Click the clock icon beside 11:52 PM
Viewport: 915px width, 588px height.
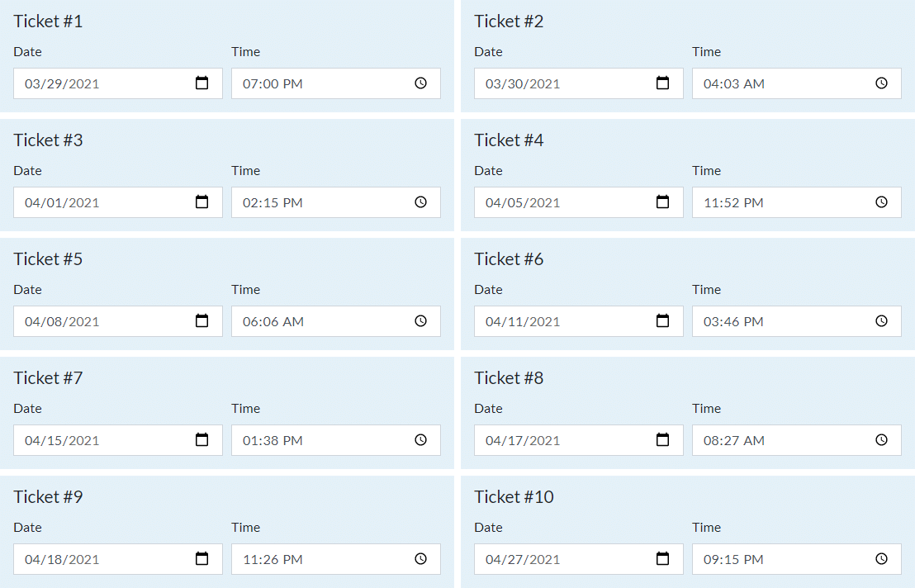tap(882, 202)
